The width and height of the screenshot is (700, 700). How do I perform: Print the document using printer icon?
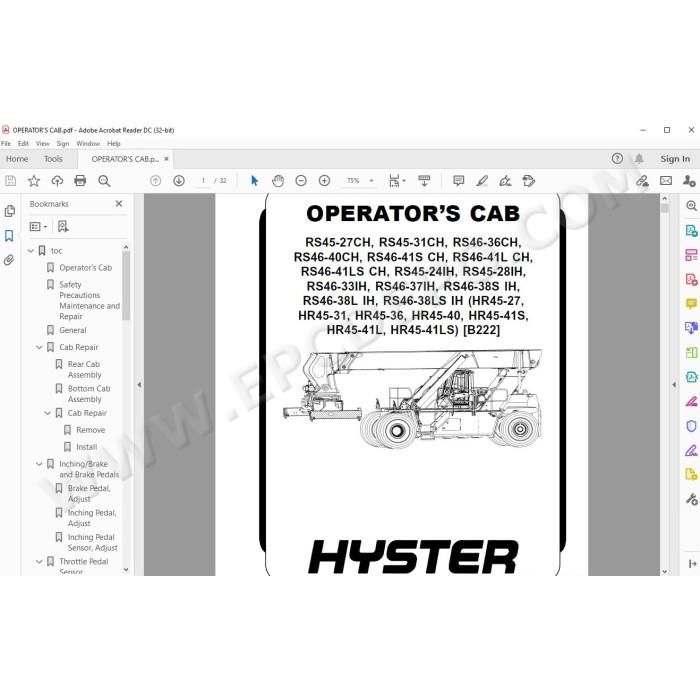[80, 181]
